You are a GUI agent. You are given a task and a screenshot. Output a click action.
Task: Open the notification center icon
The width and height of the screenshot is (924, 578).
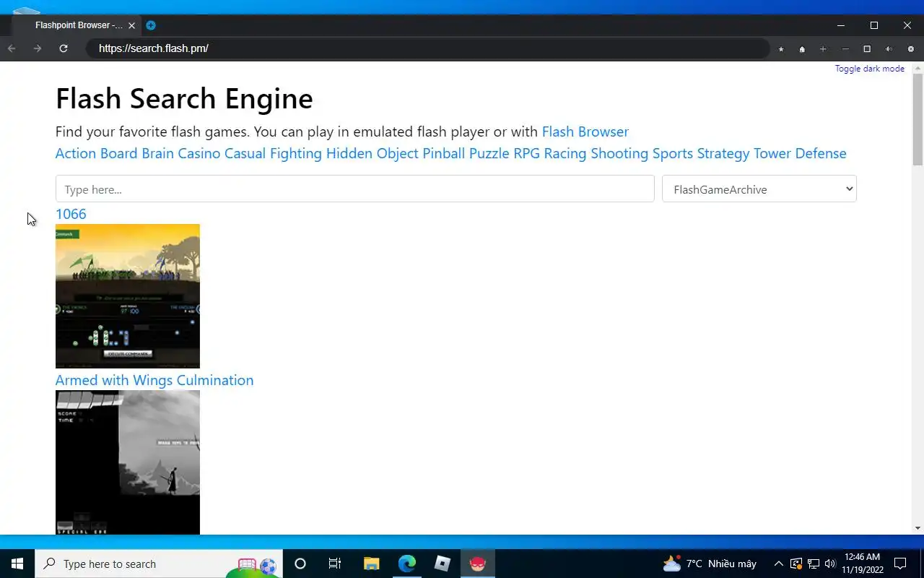point(900,564)
